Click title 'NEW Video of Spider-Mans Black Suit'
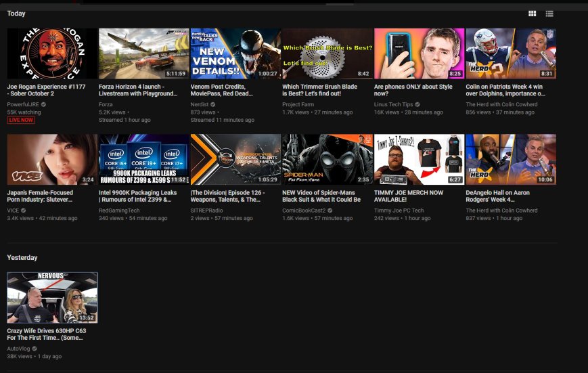 click(x=321, y=196)
